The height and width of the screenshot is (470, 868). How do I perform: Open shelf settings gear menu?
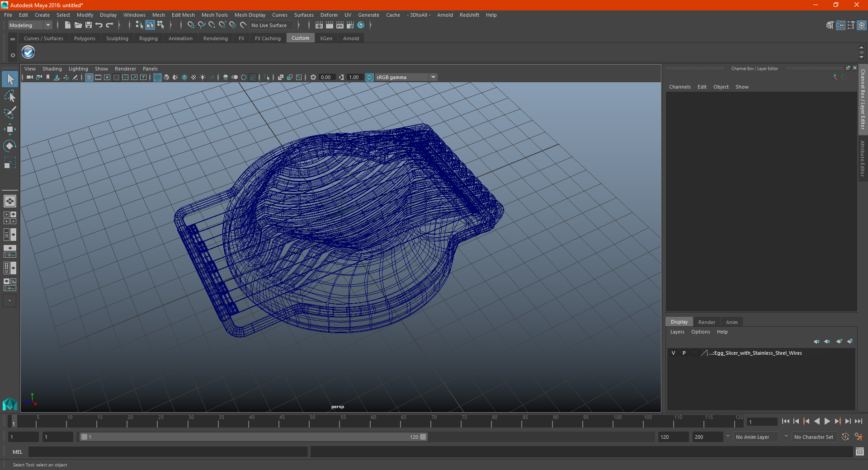point(13,55)
